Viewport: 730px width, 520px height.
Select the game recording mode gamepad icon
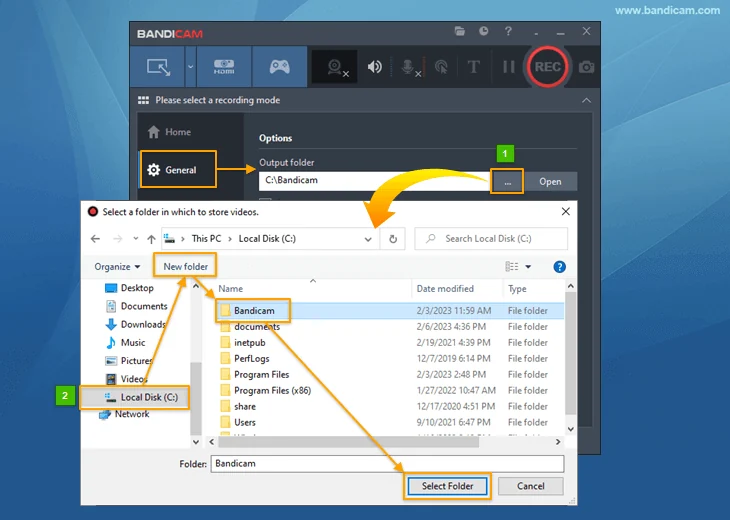tap(279, 67)
